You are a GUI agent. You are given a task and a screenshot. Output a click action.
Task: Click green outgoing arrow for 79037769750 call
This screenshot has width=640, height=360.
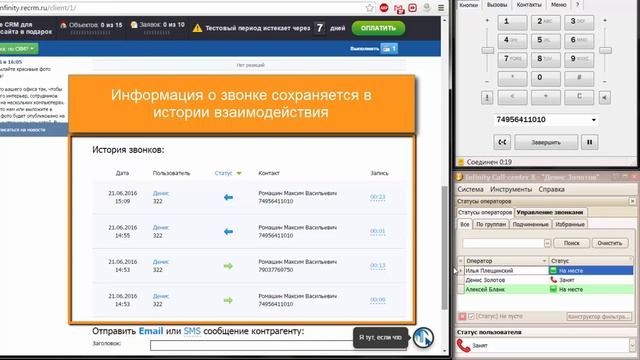click(x=228, y=266)
